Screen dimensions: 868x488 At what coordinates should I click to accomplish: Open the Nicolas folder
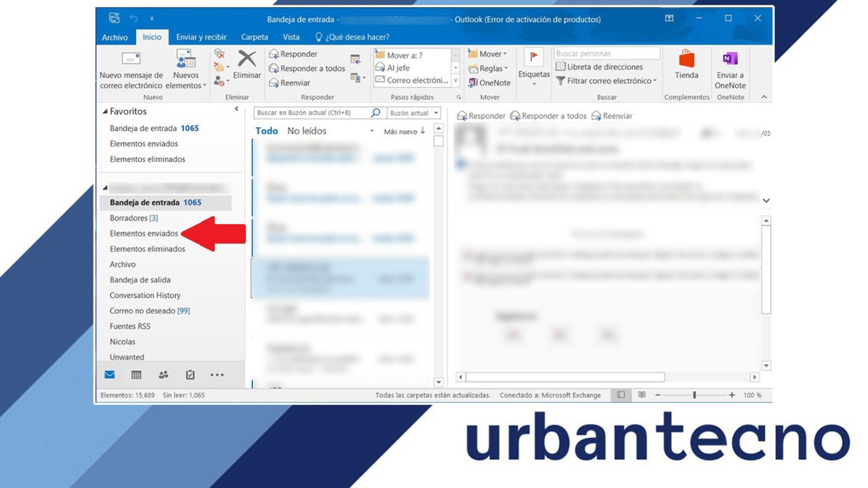tap(122, 342)
